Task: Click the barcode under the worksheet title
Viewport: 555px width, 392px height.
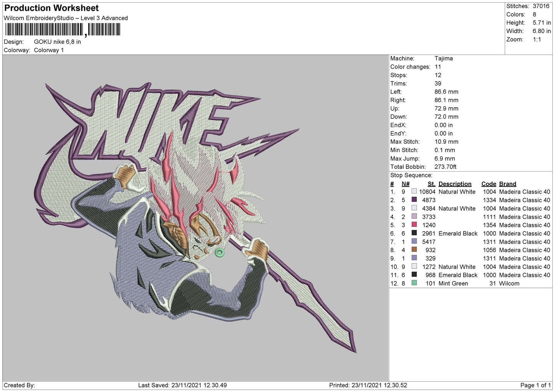Action: 62,30
